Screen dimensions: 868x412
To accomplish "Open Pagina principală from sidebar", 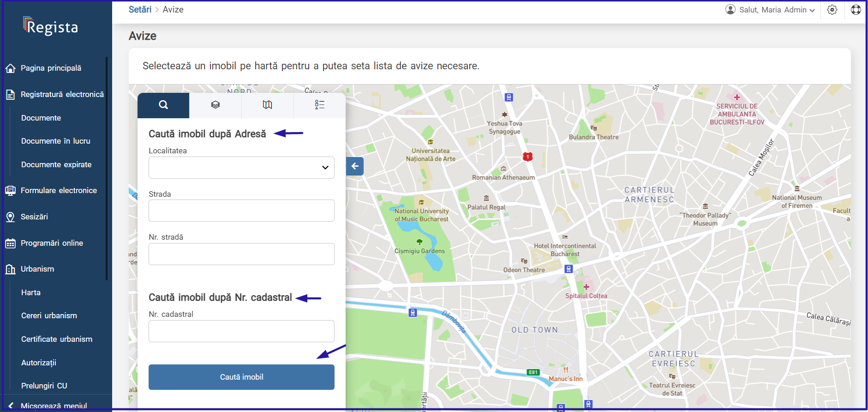I will (51, 68).
